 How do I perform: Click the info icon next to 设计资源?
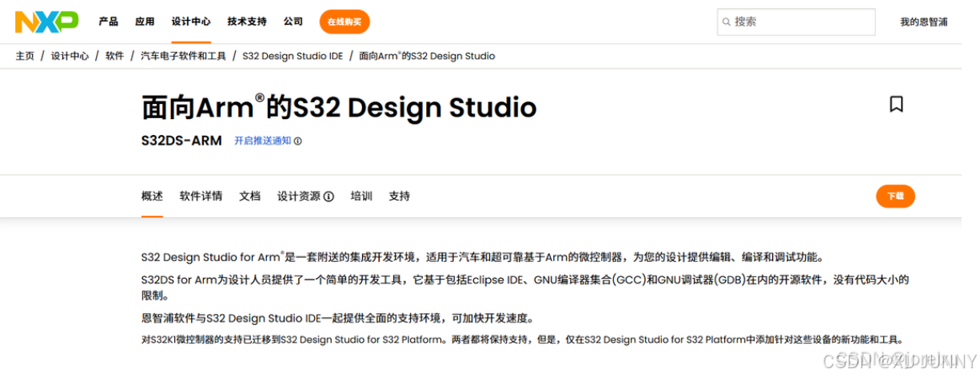(x=329, y=196)
